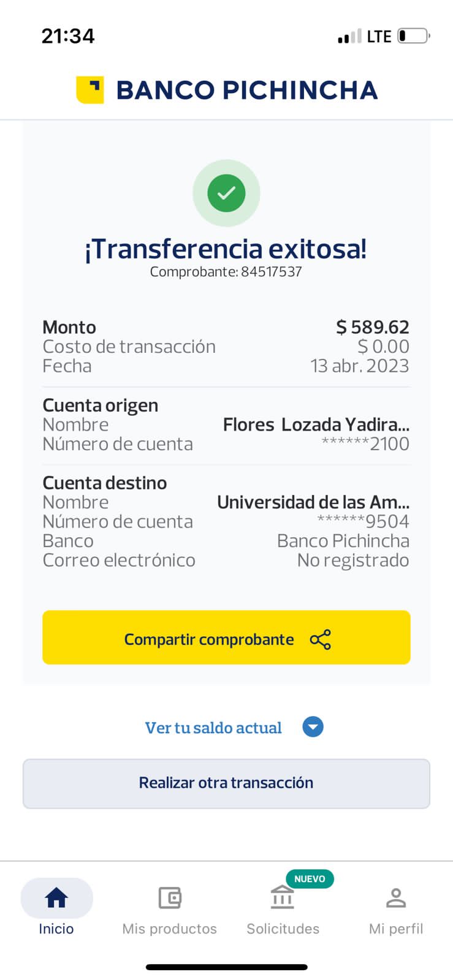Tap the Mis productos wallet icon
The image size is (453, 980).
pyautogui.click(x=169, y=898)
